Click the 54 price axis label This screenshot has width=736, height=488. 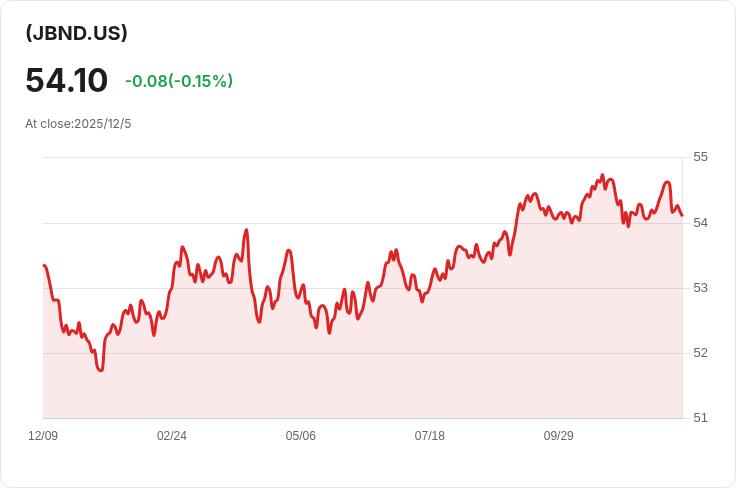point(700,223)
